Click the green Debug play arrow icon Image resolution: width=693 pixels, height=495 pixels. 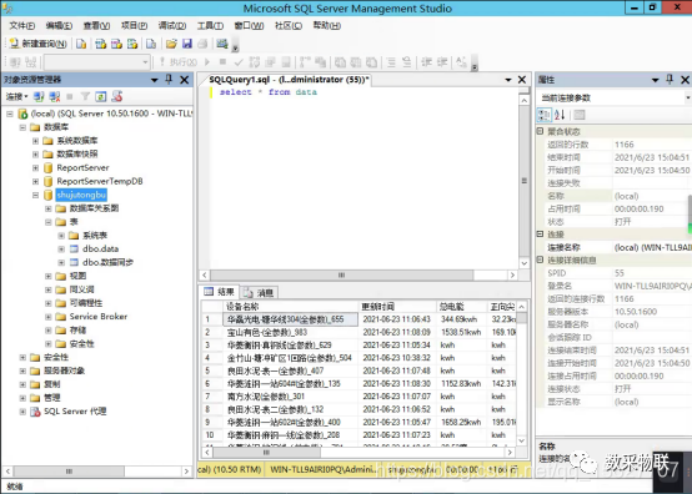pyautogui.click(x=207, y=62)
